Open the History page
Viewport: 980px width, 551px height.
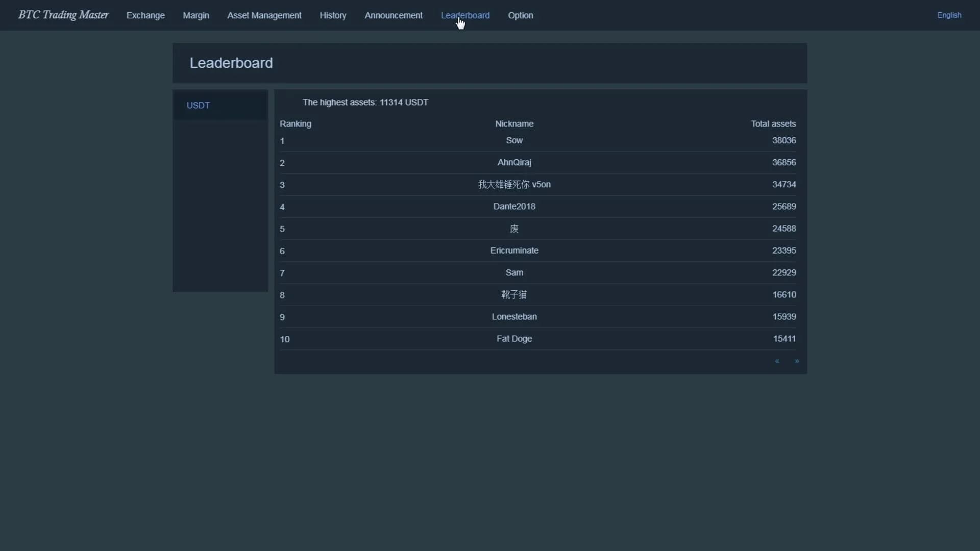tap(332, 15)
